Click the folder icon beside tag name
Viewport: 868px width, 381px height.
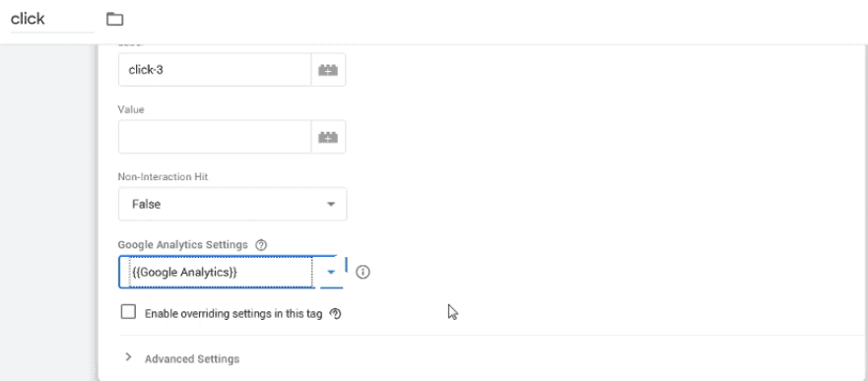(x=114, y=20)
